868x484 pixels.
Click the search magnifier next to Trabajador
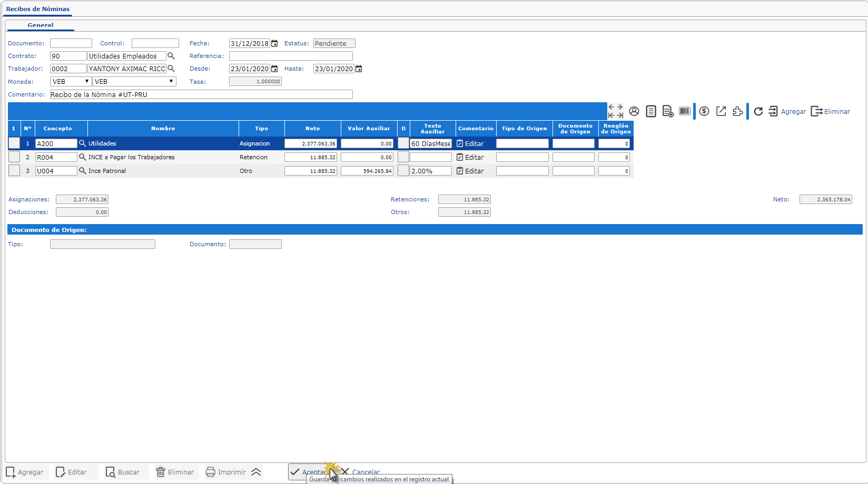171,69
